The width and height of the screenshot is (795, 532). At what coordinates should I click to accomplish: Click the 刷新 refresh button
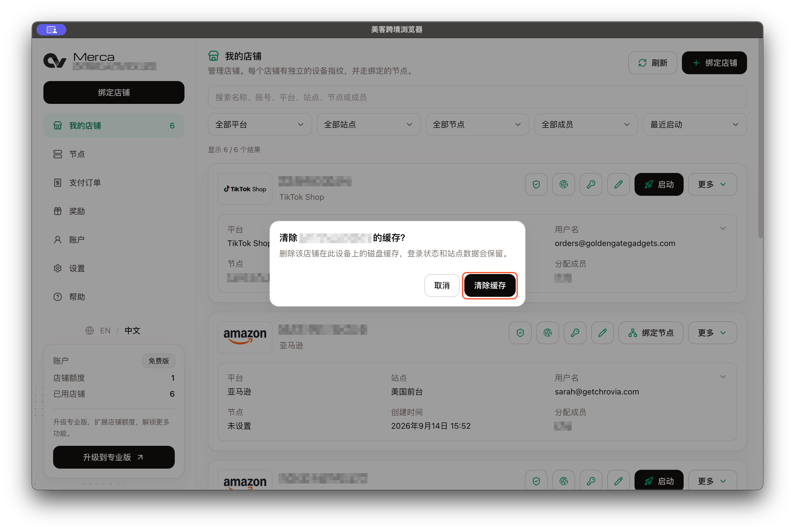[x=652, y=63]
